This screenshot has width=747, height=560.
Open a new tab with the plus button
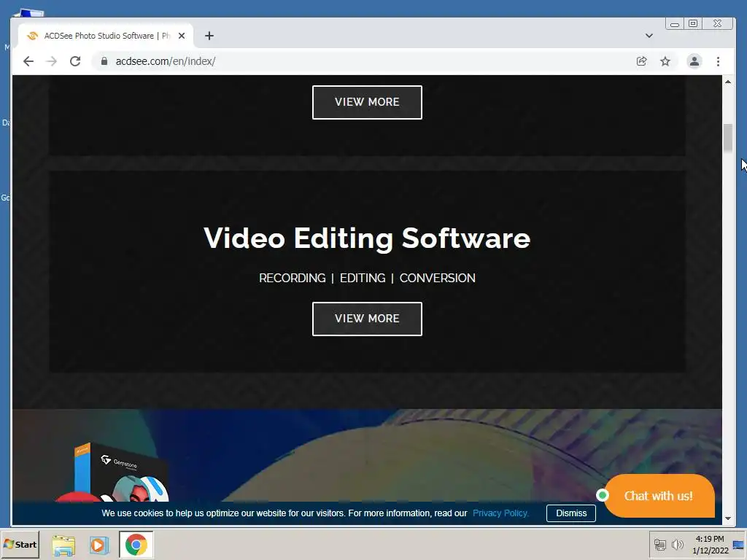tap(209, 36)
